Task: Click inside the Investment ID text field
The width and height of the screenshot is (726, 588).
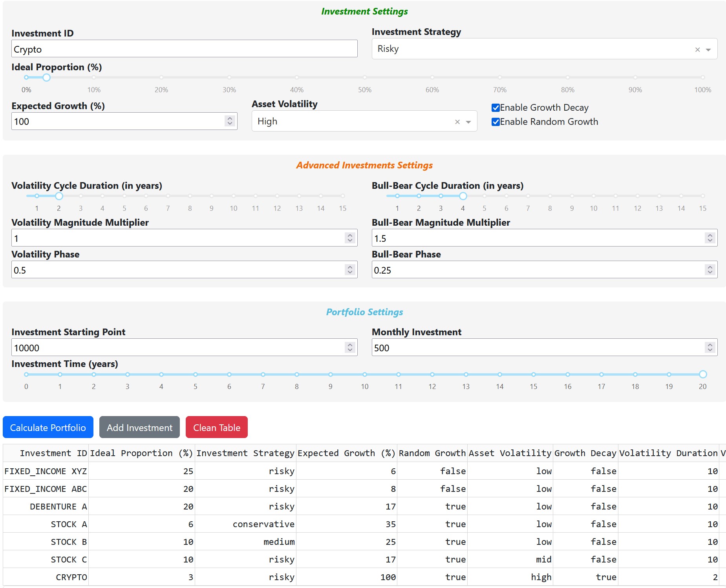Action: pos(184,49)
